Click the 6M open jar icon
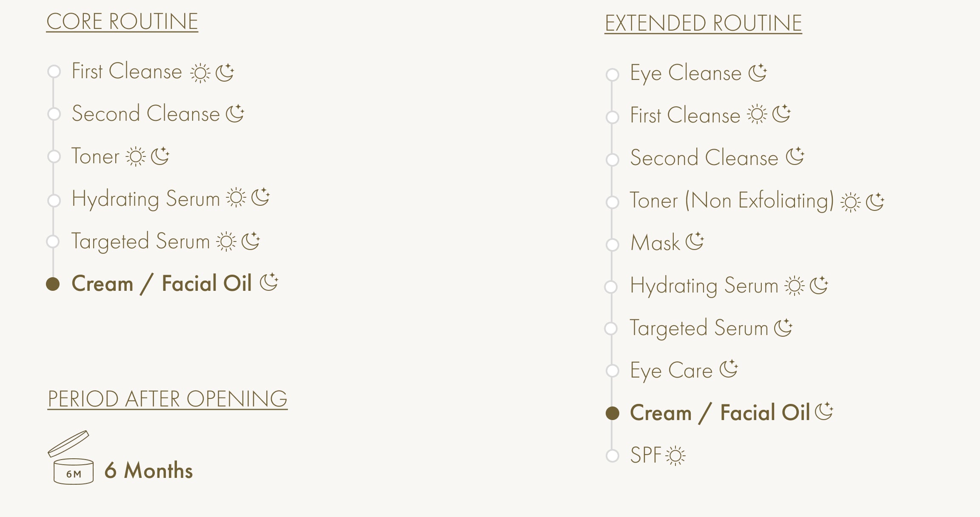This screenshot has height=517, width=980. [x=71, y=458]
